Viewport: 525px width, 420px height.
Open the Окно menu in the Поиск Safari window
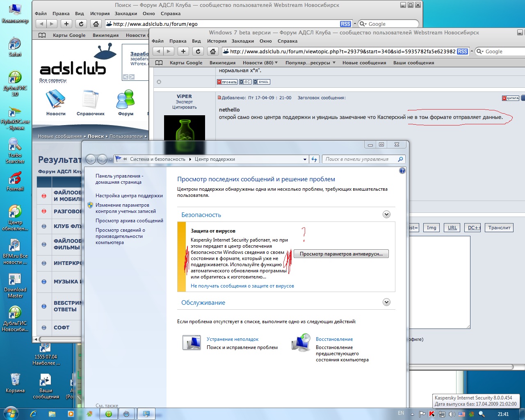149,14
